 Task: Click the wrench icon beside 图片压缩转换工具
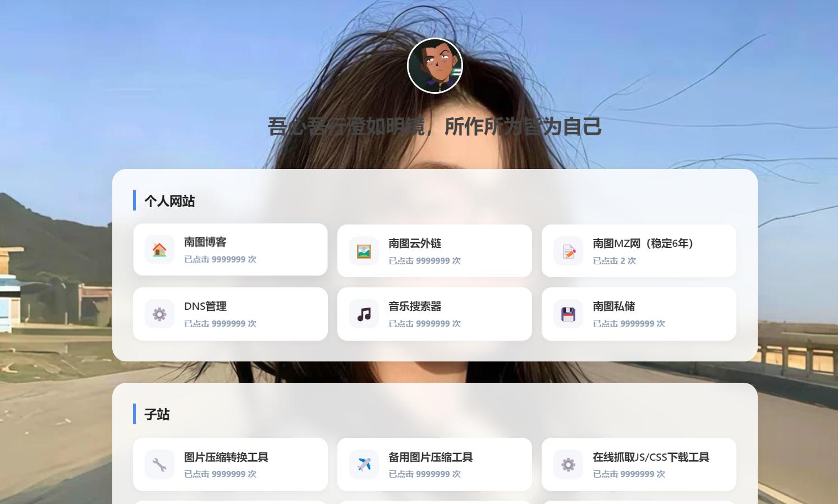159,464
